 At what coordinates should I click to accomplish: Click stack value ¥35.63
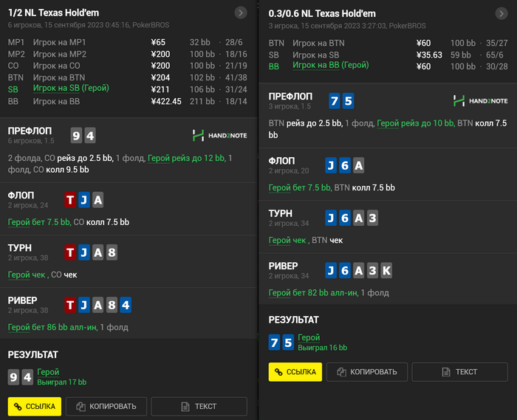click(x=429, y=55)
